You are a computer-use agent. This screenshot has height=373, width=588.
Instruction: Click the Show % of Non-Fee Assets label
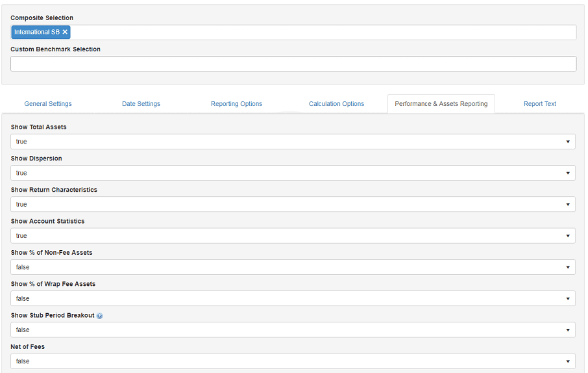coord(51,252)
